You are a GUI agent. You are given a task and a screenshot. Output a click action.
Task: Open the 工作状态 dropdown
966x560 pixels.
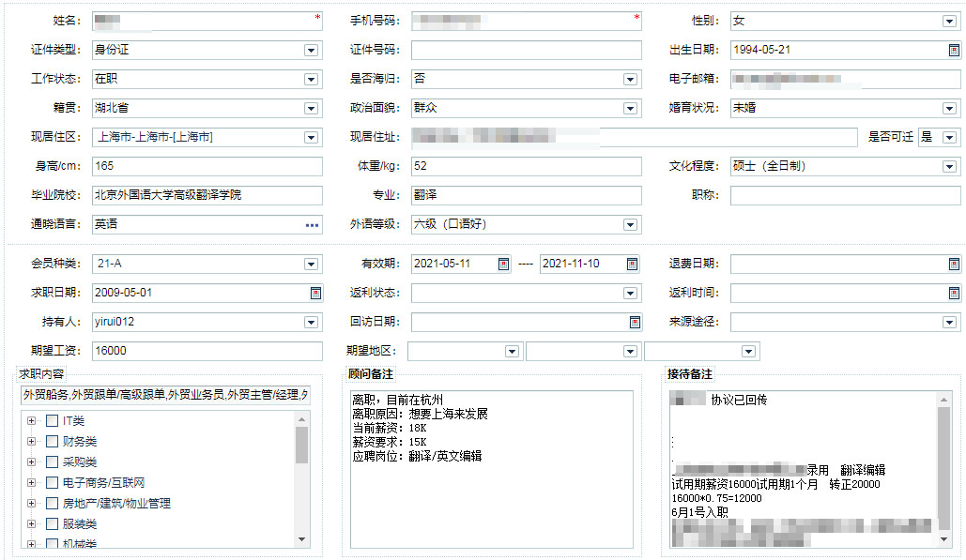(x=311, y=80)
